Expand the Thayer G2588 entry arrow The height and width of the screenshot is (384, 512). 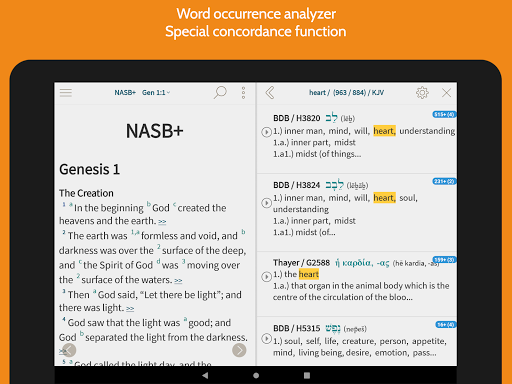[x=266, y=276]
